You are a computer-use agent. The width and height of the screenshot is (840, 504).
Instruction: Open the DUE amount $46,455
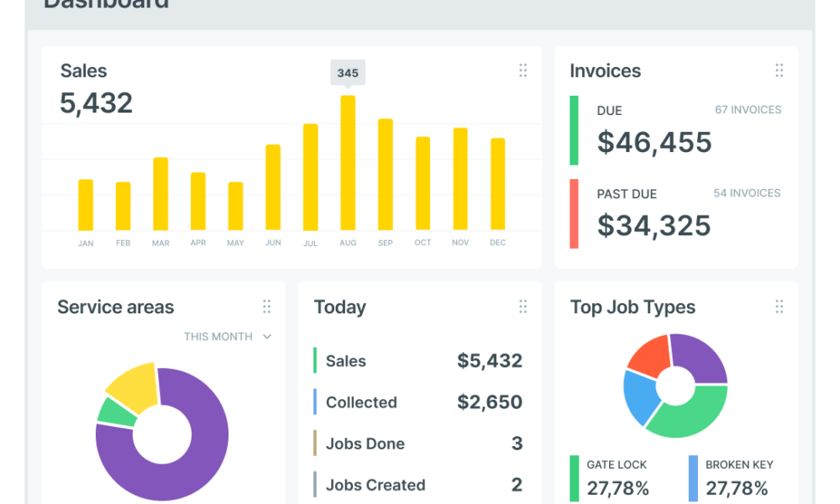tap(654, 143)
